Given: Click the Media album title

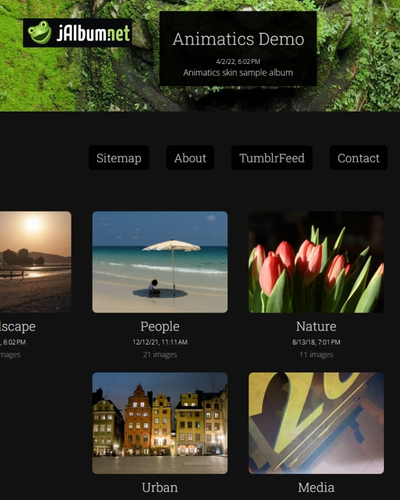Looking at the screenshot, I should [316, 487].
